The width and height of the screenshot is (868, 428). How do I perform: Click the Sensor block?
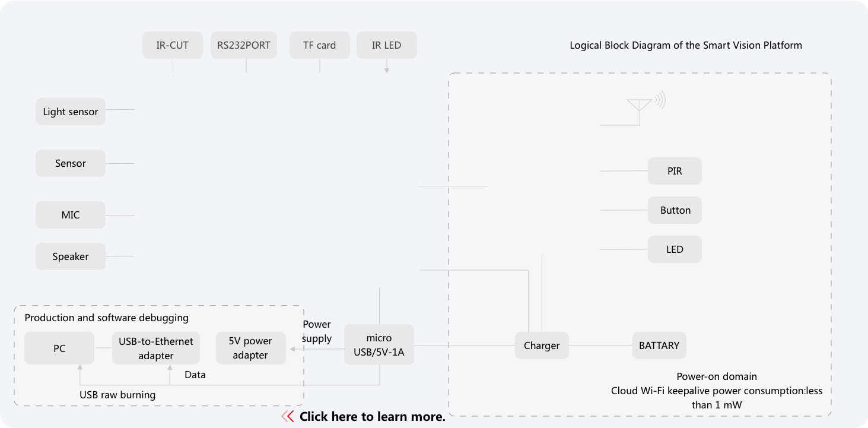71,163
